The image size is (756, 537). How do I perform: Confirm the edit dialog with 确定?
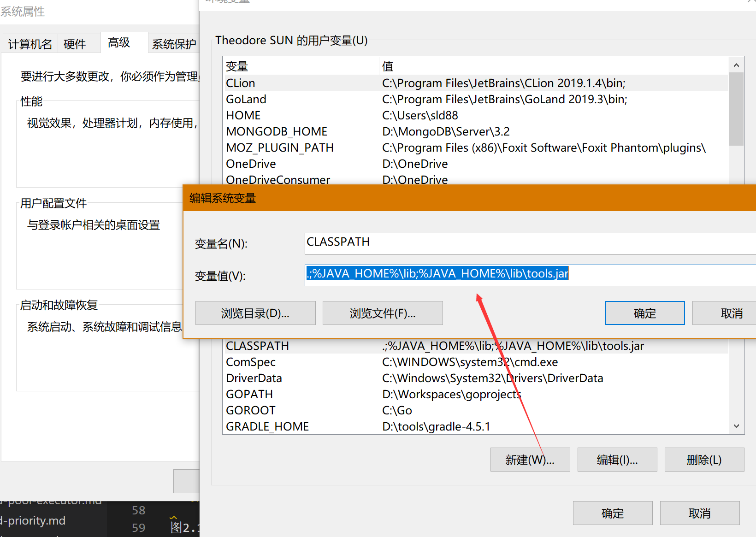[x=645, y=313]
